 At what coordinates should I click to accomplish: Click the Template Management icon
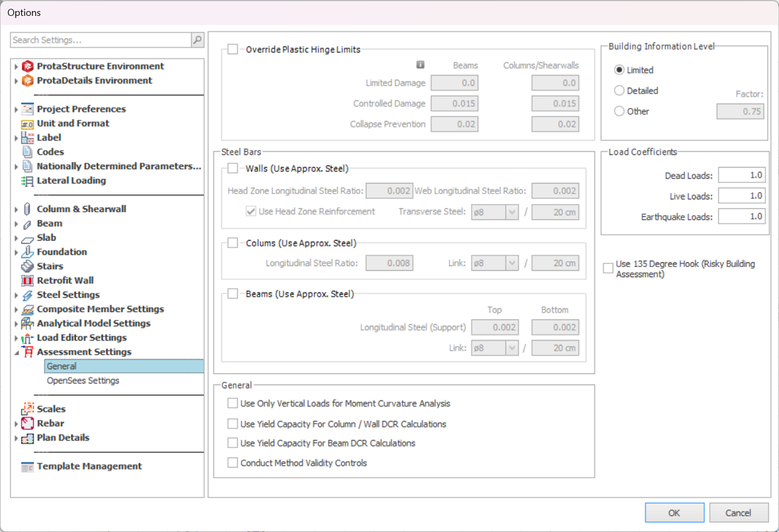[27, 467]
